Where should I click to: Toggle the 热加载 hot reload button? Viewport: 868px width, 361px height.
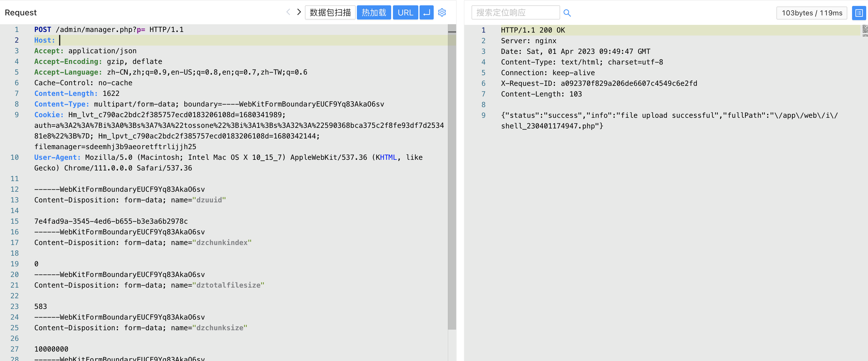click(x=373, y=12)
